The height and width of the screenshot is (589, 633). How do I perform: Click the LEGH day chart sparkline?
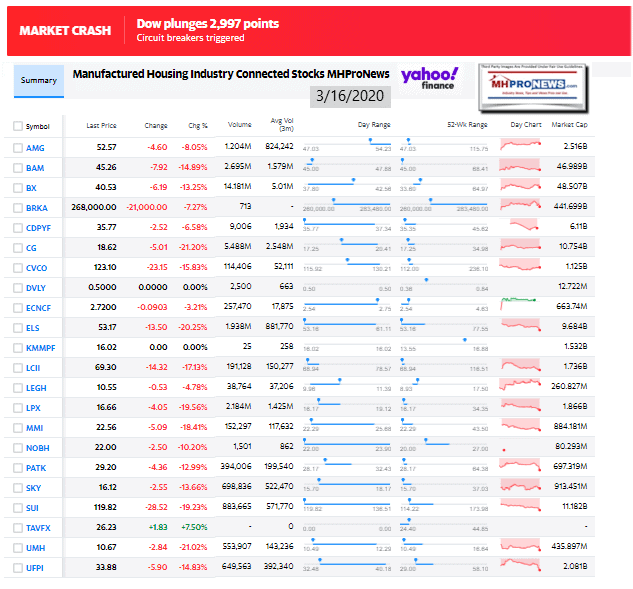pos(520,384)
